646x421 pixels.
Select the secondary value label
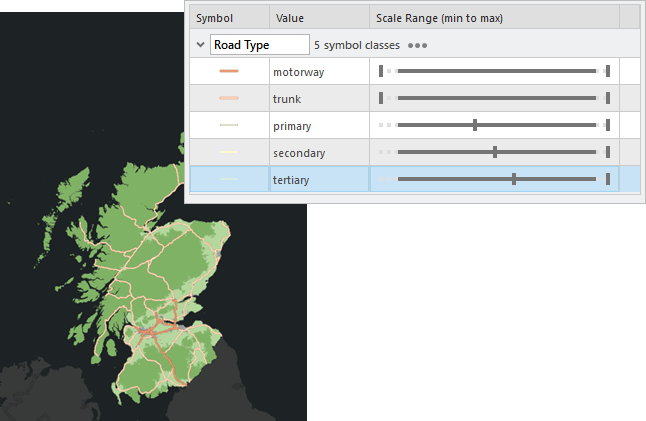tap(297, 153)
